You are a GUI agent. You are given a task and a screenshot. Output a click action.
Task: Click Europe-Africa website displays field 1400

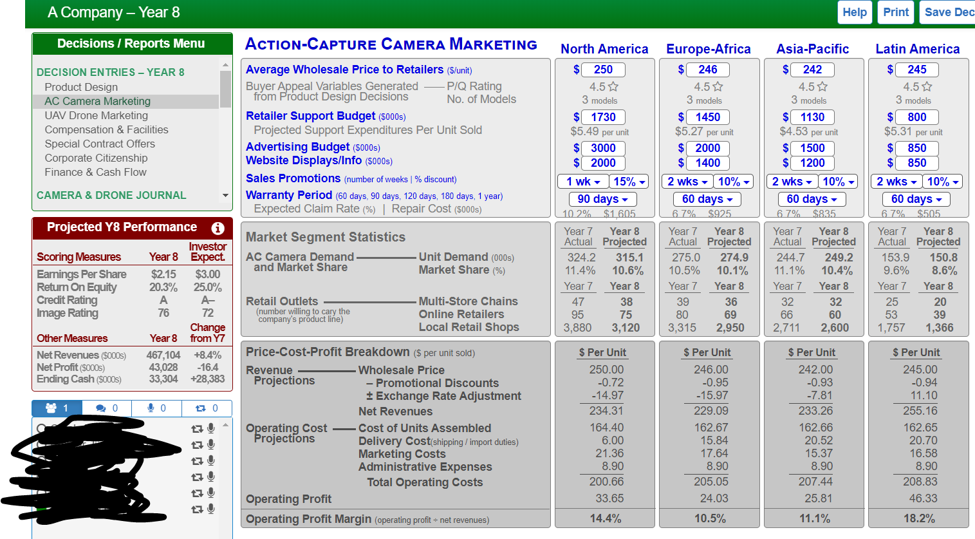tap(708, 163)
